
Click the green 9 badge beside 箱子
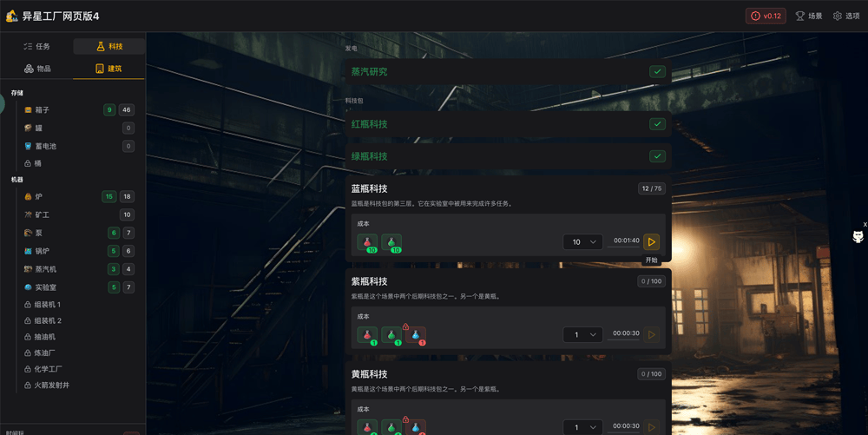pos(109,110)
